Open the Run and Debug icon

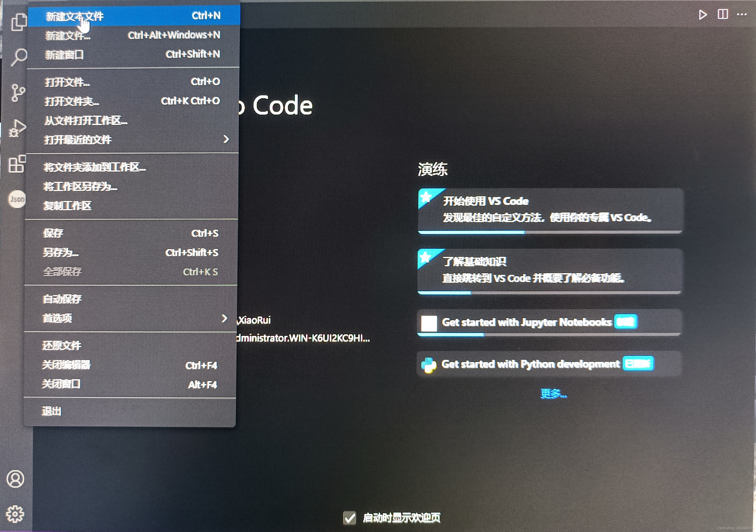(x=17, y=128)
